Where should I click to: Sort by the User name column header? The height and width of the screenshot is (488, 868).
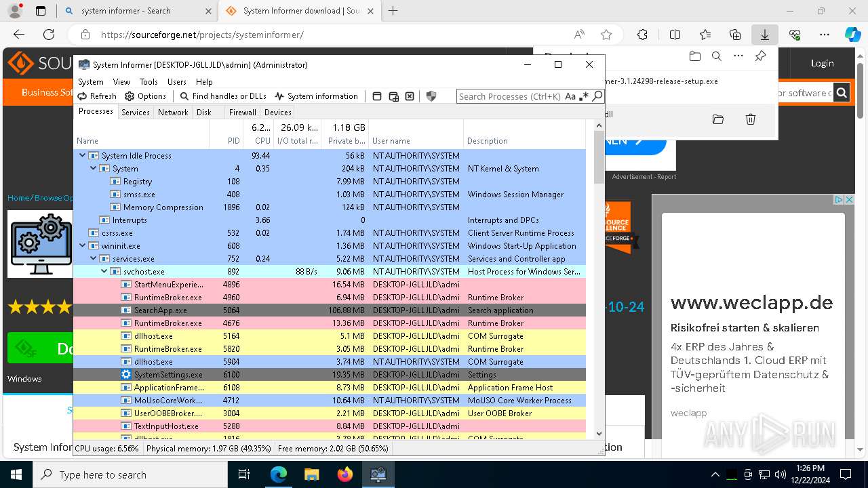(x=416, y=134)
